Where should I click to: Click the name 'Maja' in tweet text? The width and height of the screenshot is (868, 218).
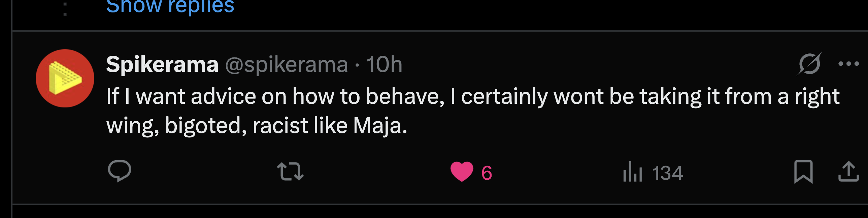[380, 126]
